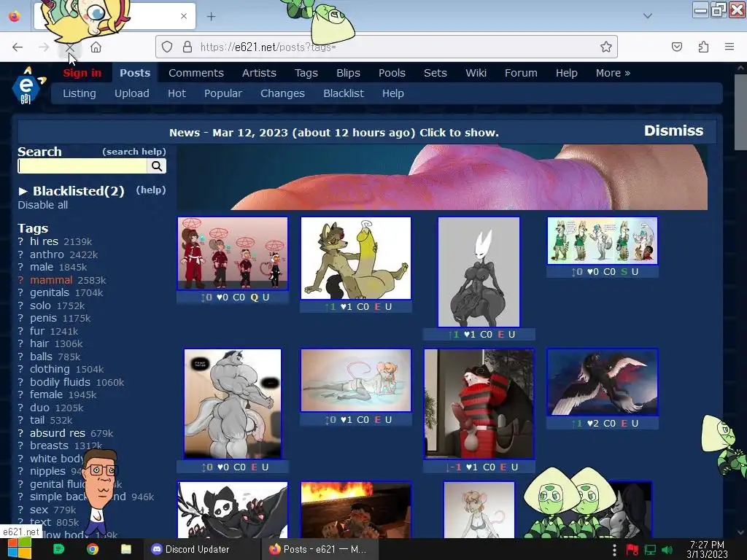
Task: Open the network tray icon
Action: click(x=650, y=550)
